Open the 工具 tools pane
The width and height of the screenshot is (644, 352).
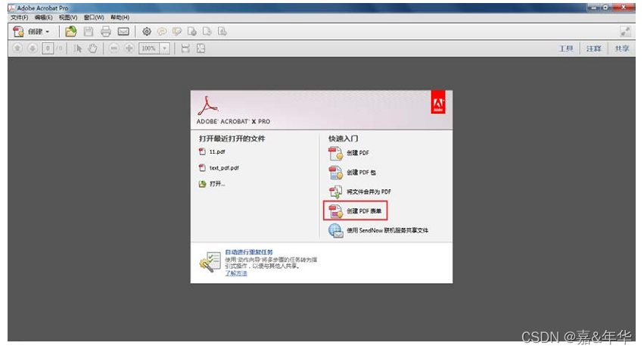coord(565,48)
